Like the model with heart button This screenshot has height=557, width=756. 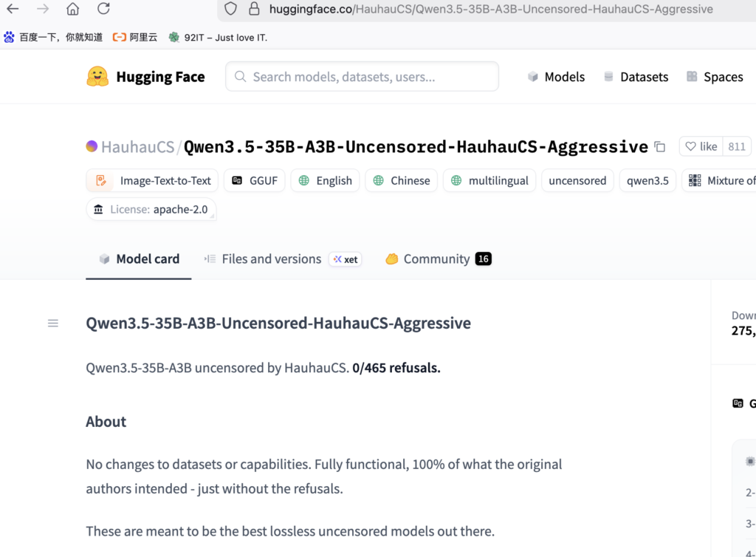pyautogui.click(x=701, y=146)
